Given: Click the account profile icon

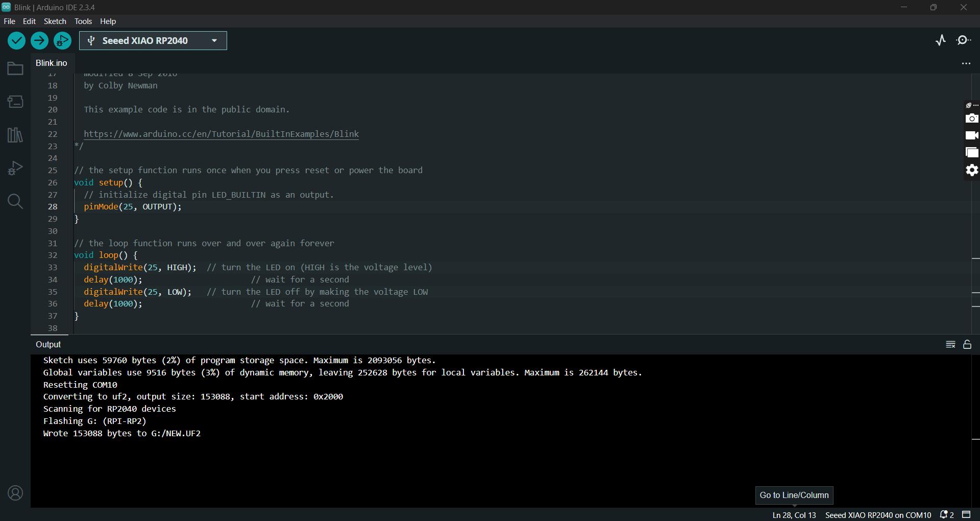Looking at the screenshot, I should [x=15, y=493].
